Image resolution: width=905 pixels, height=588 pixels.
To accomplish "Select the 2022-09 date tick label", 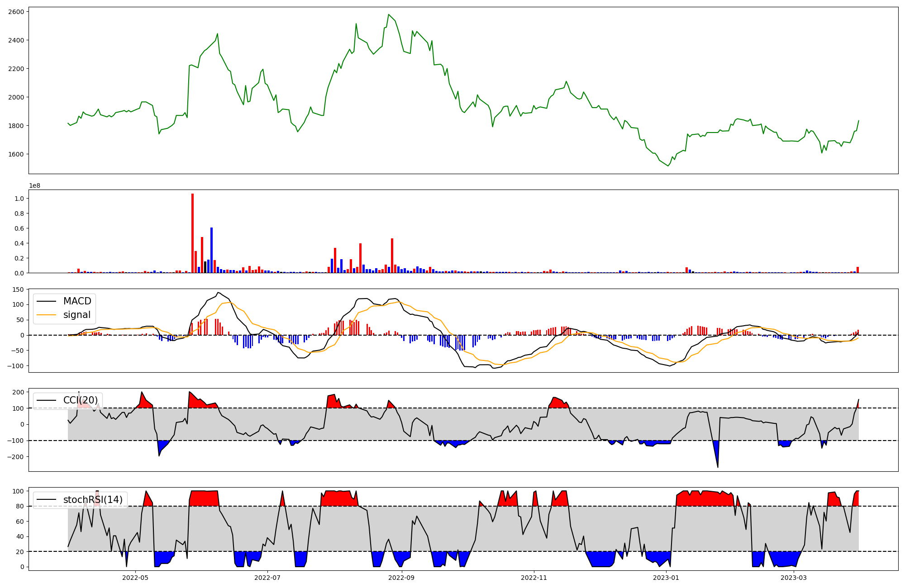I will (x=401, y=578).
